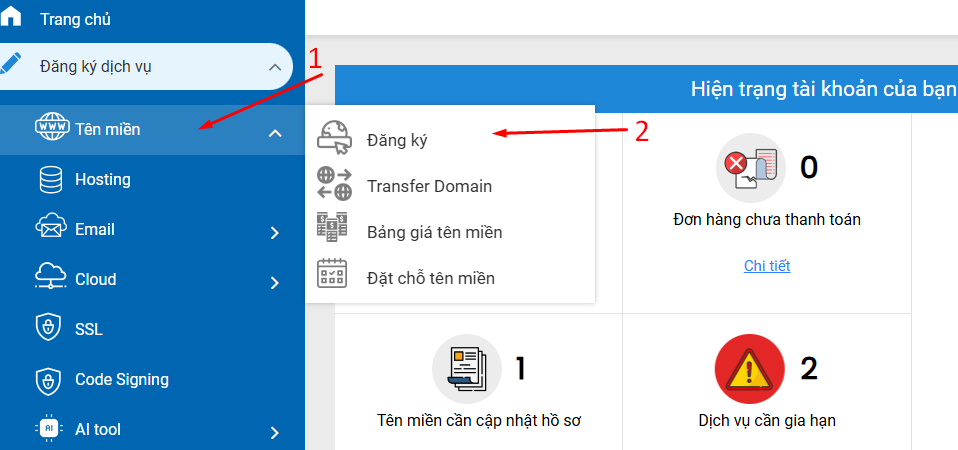Click the Trang chủ home icon
Viewport: 958px width, 450px height.
click(x=11, y=19)
